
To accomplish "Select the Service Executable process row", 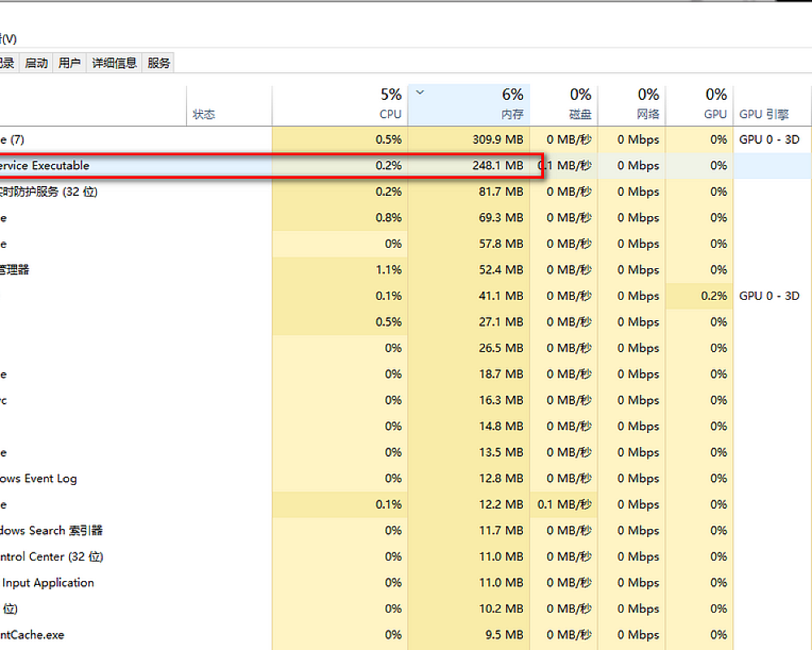I will coord(45,166).
